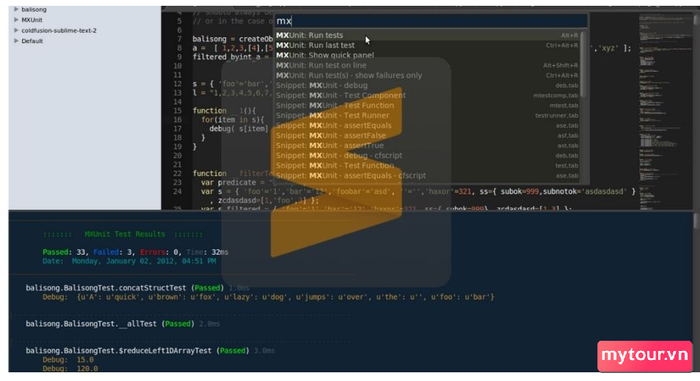Choose MXUnit: Show quick panel command
This screenshot has width=700, height=381.
tap(427, 55)
